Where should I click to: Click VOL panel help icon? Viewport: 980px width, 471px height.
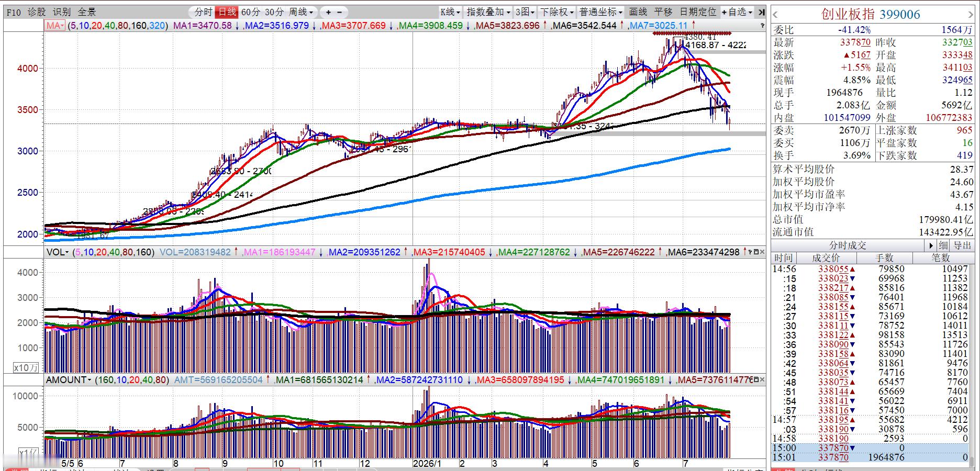click(750, 252)
